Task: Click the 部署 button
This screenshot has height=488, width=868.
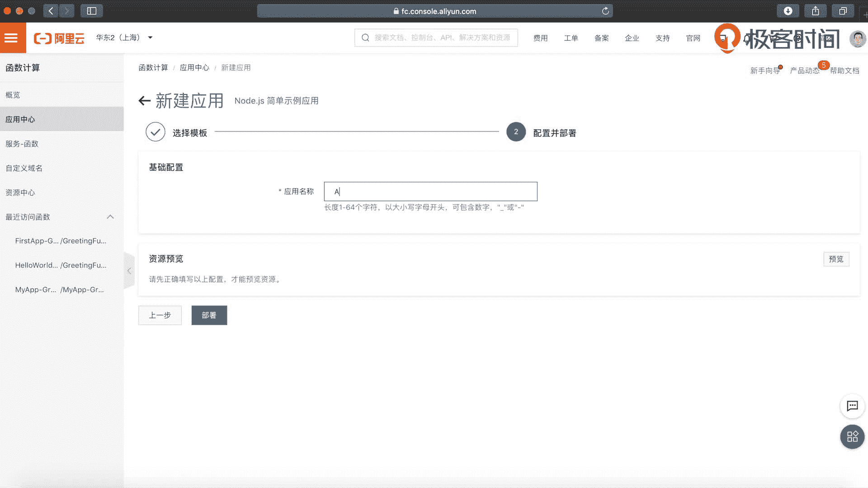Action: coord(209,315)
